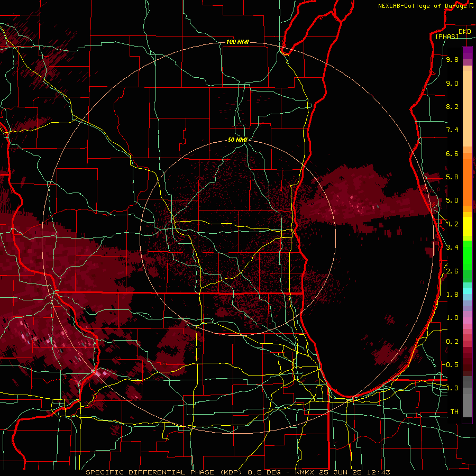The width and height of the screenshot is (476, 476).
Task: Click the KMKX 25 JUN 25 12:43 timestamp
Action: coord(342,472)
